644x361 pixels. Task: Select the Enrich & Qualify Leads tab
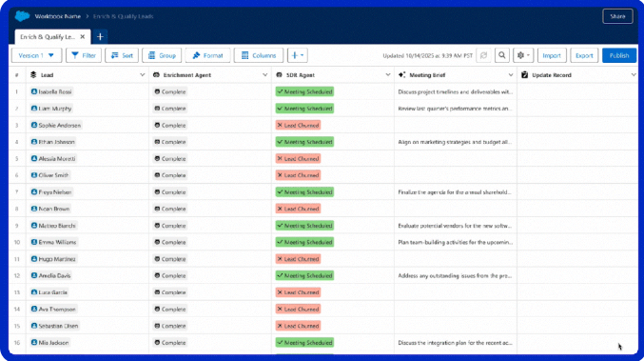[48, 36]
